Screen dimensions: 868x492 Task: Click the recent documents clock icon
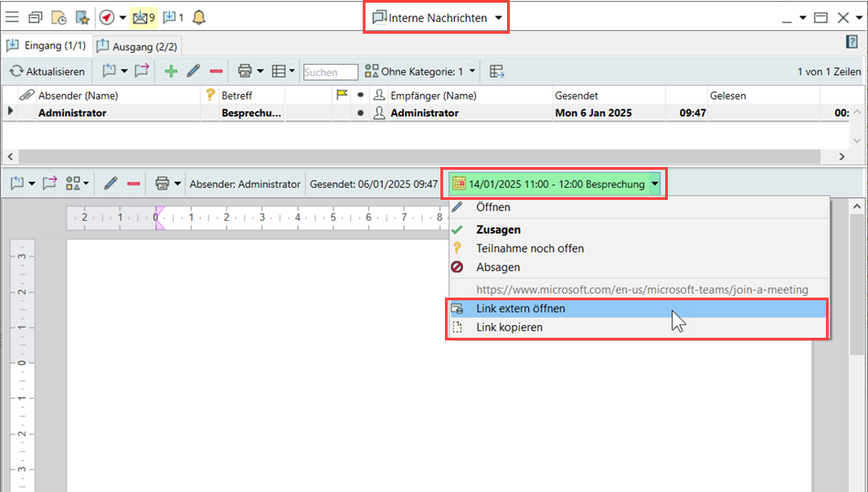pos(58,17)
